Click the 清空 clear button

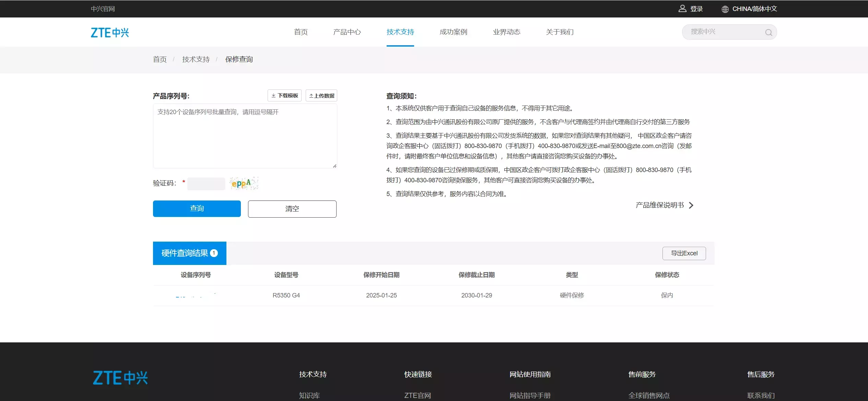[x=292, y=209]
